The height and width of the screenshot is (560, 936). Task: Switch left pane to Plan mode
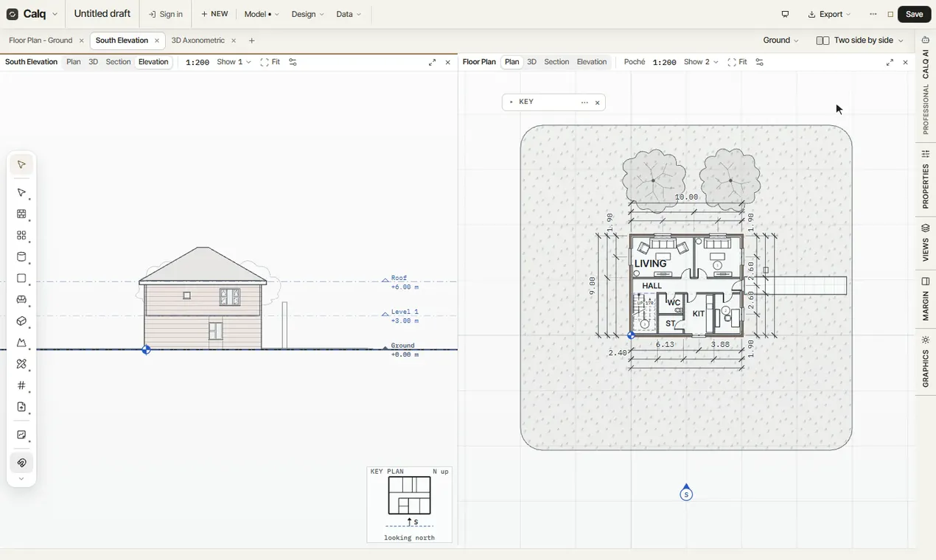(74, 62)
